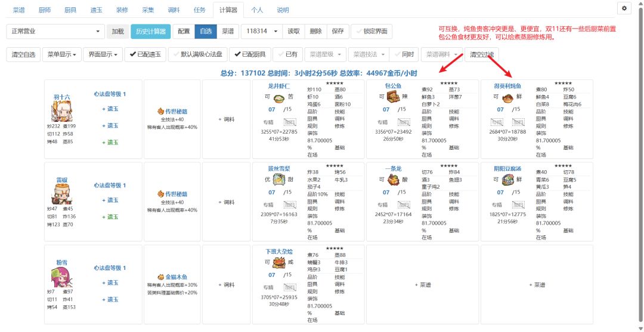Screen dimensions: 644x332
Task: Toggle 已配厨具 checkbox button
Action: click(250, 54)
